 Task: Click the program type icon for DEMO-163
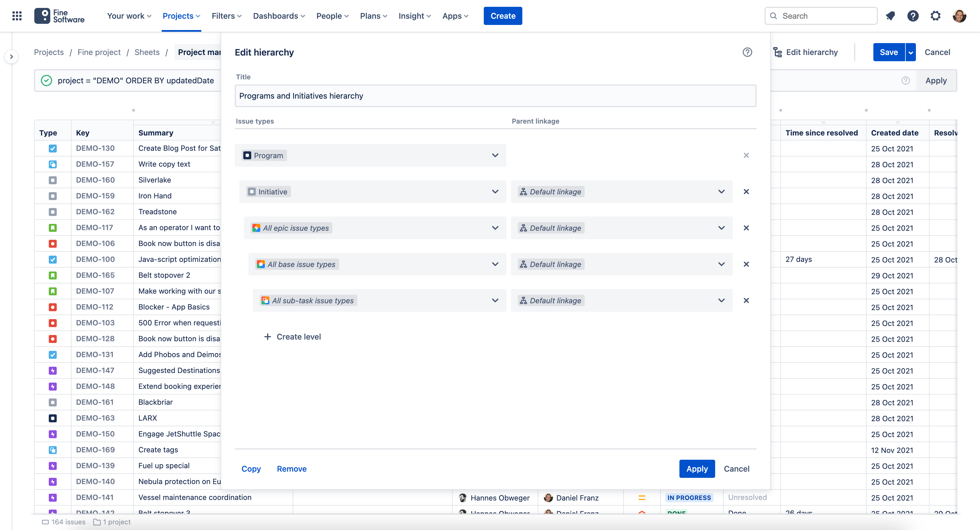[52, 418]
